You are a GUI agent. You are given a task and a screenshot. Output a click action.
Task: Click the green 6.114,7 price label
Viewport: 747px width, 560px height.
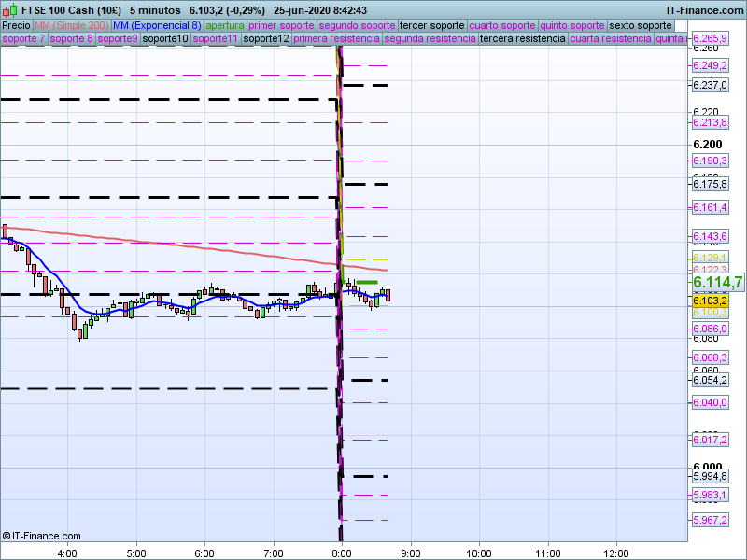pyautogui.click(x=716, y=283)
